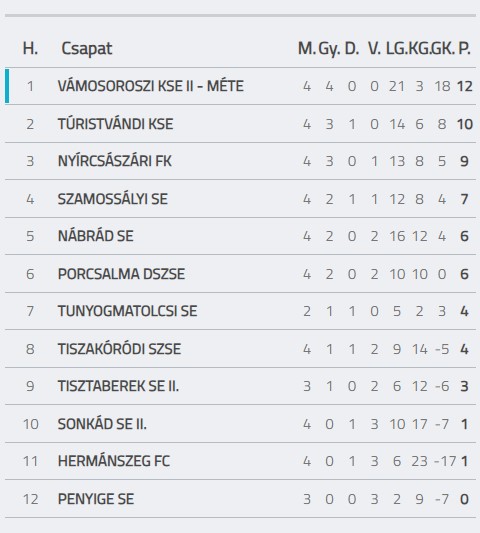Open the VÁMOSOROSZI KSE II - MÉTE team
This screenshot has height=533, width=480.
click(151, 86)
